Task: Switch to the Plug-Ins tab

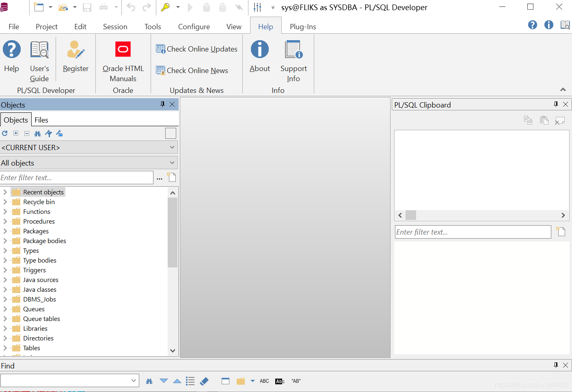Action: click(303, 26)
